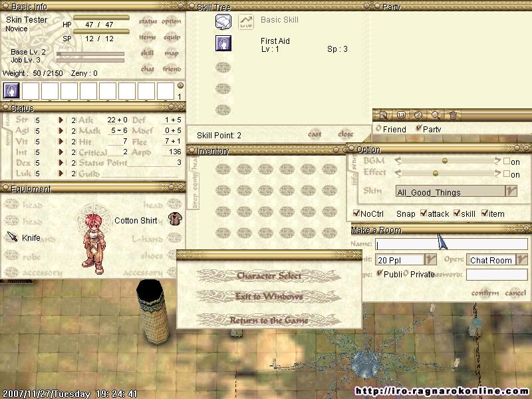532x399 pixels.
Task: Click the Basic Skill icon in Skill Tree
Action: tap(223, 22)
